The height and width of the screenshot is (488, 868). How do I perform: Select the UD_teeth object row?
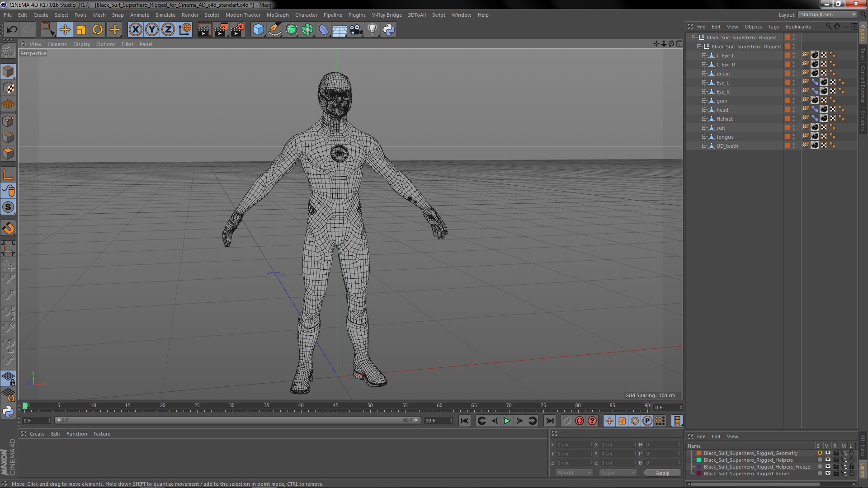click(727, 146)
